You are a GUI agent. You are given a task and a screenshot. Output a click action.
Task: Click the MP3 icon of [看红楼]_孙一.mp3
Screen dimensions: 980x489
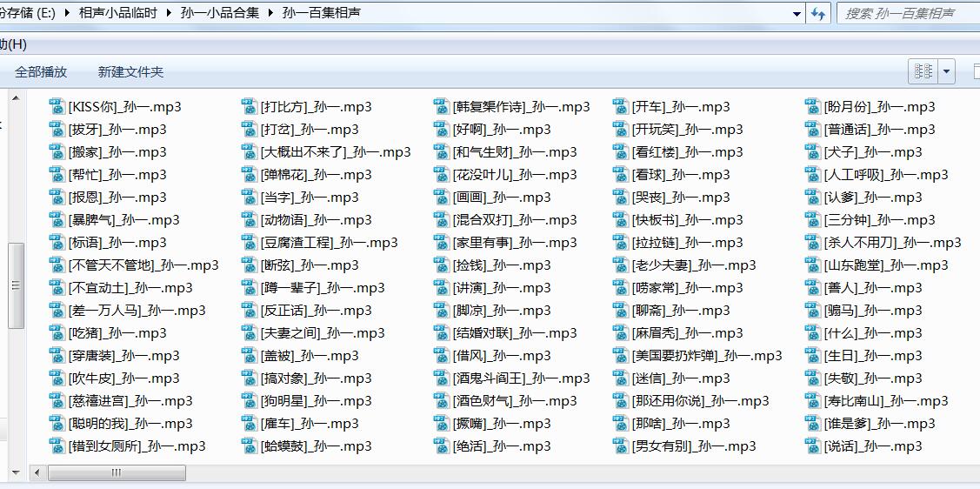pyautogui.click(x=621, y=151)
